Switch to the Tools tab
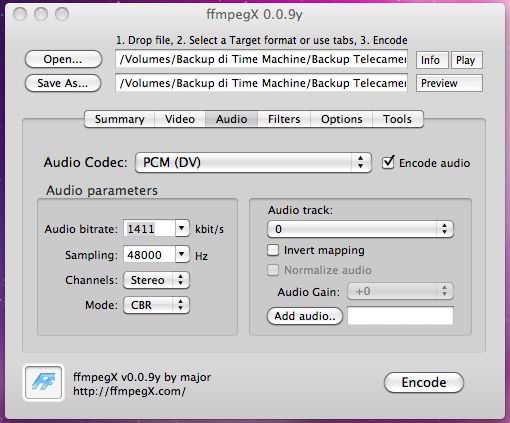This screenshot has width=510, height=423. click(397, 119)
